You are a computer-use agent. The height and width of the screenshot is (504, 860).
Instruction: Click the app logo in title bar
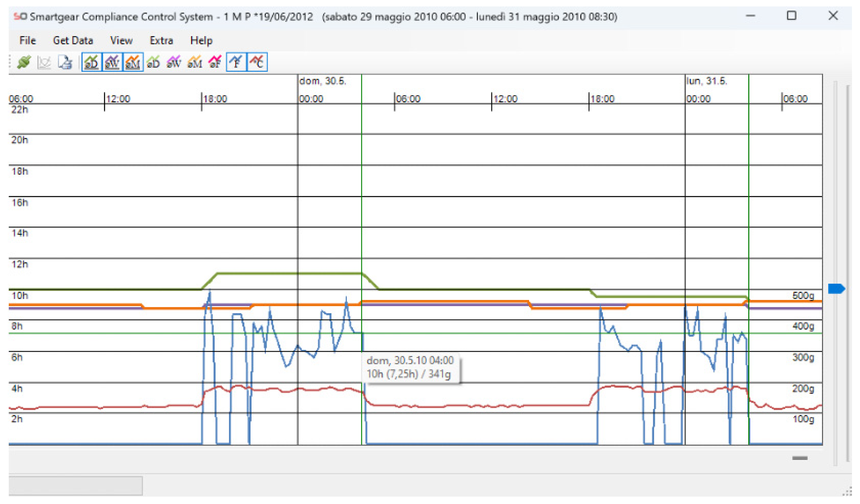tap(20, 16)
